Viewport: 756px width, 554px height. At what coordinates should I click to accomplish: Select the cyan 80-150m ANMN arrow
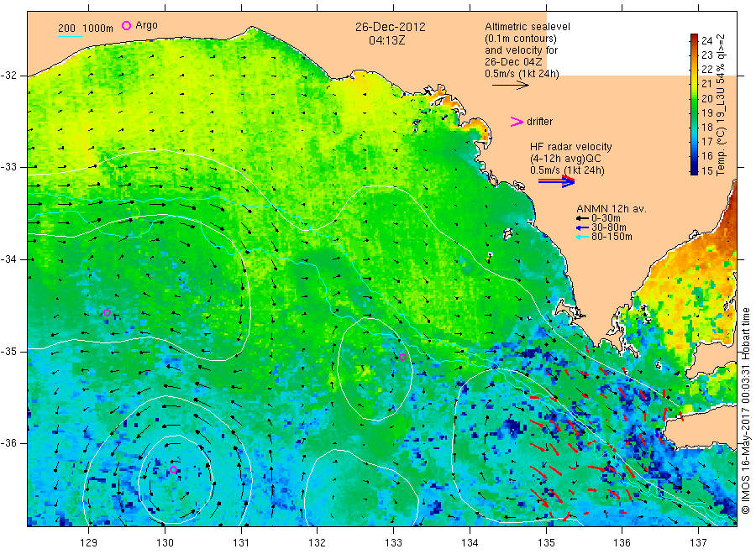click(x=582, y=237)
